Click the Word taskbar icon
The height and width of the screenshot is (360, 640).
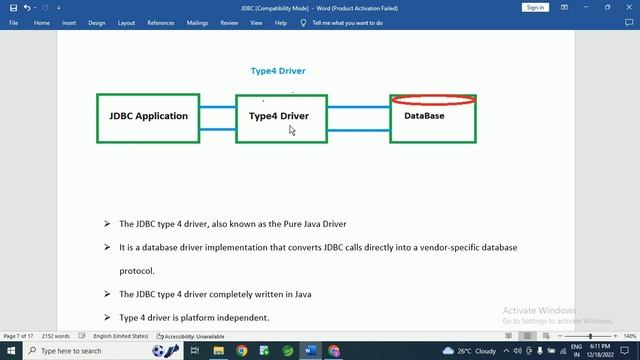311,351
